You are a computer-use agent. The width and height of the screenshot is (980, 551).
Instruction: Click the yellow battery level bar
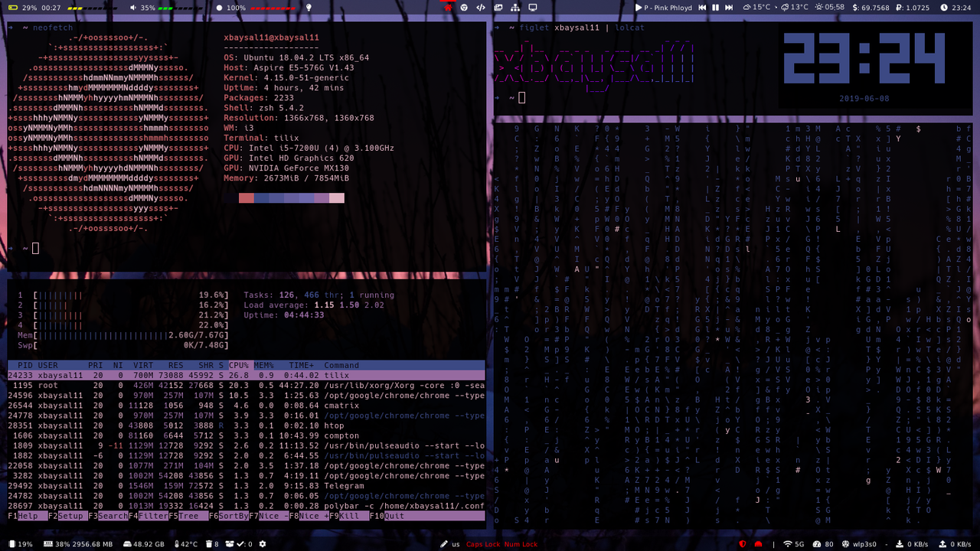(92, 7)
